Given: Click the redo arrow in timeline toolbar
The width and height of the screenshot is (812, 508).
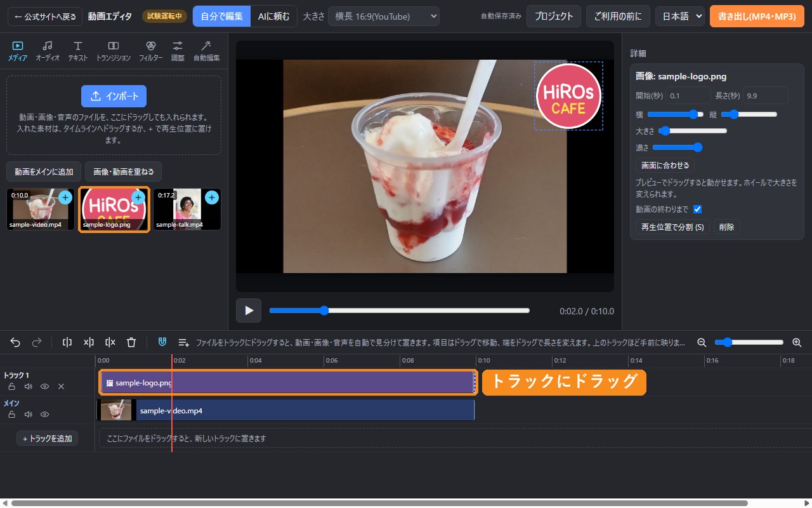Looking at the screenshot, I should pos(37,342).
